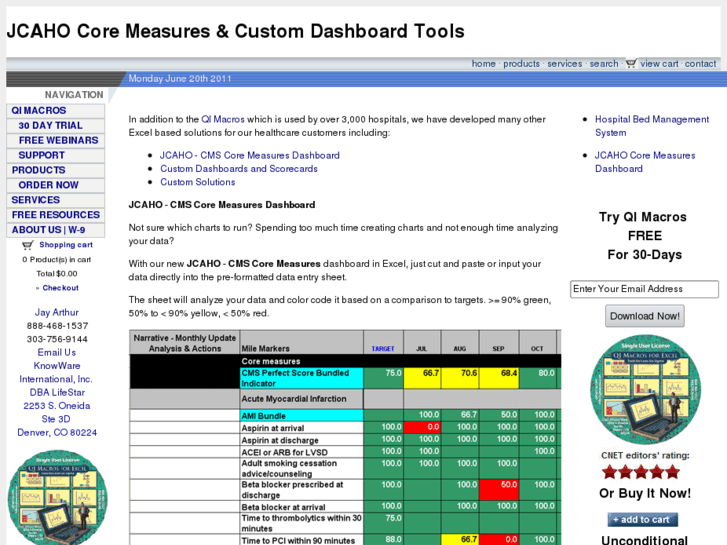Click the Download Now! button
The image size is (727, 545).
[644, 316]
